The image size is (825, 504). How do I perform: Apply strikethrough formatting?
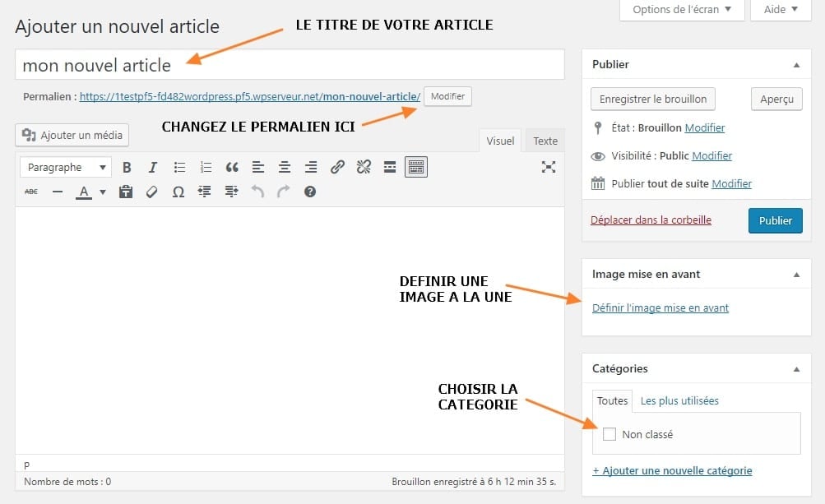(31, 191)
